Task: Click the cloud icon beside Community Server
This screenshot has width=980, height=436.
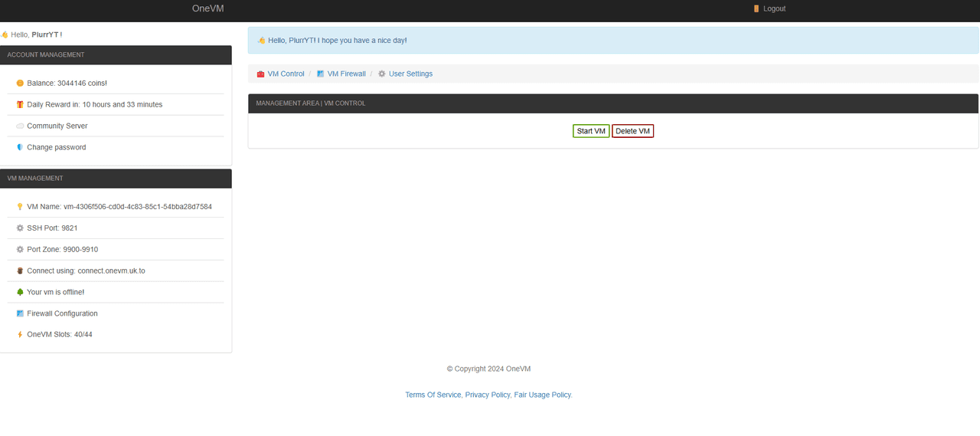Action: pyautogui.click(x=20, y=126)
